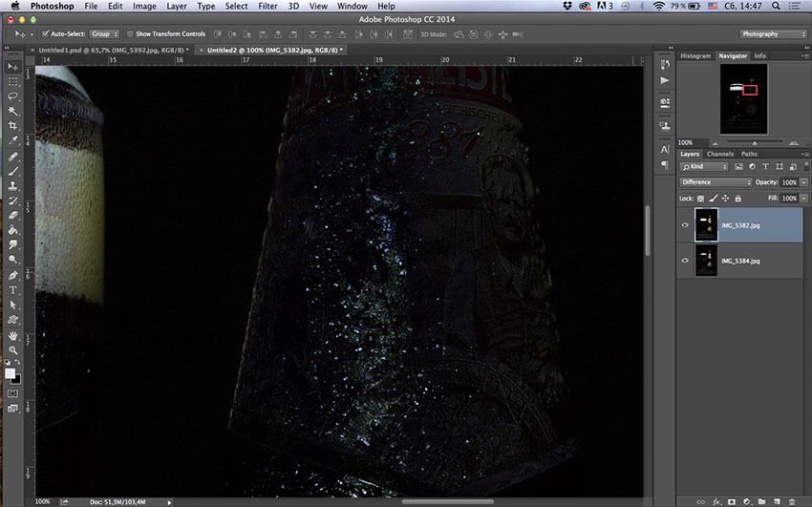Click the foreground color swatch
812x507 pixels.
click(10, 373)
